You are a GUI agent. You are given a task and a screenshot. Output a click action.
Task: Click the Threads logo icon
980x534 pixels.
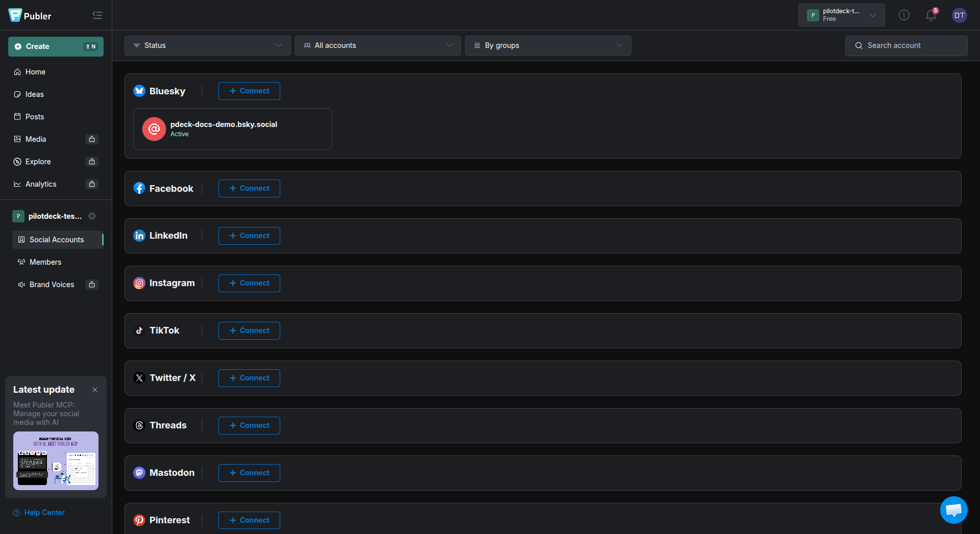tap(139, 425)
